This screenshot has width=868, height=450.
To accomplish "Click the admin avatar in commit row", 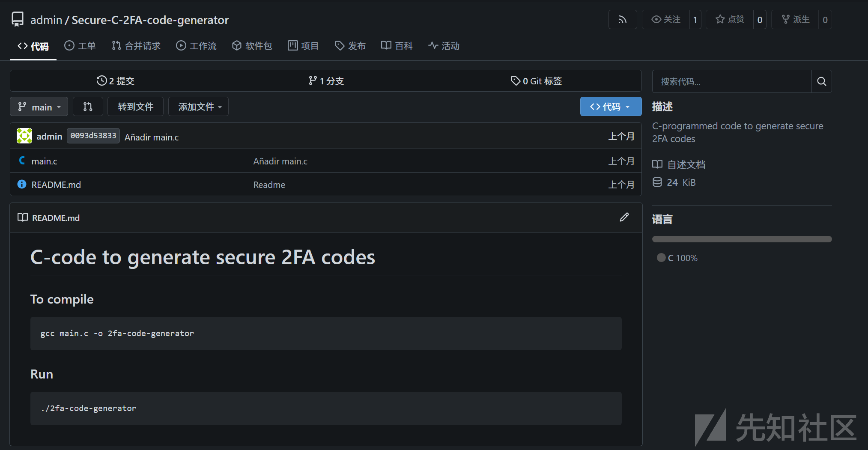I will pos(24,136).
